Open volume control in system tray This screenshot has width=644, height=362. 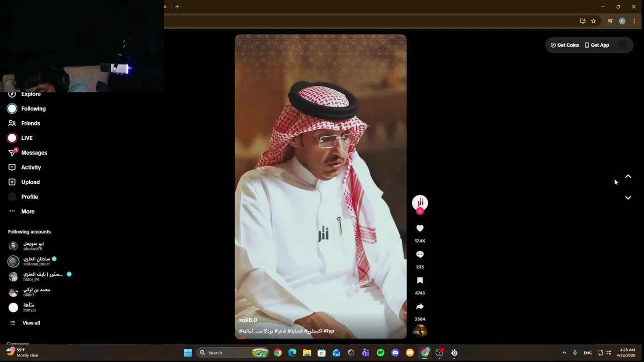(x=608, y=353)
